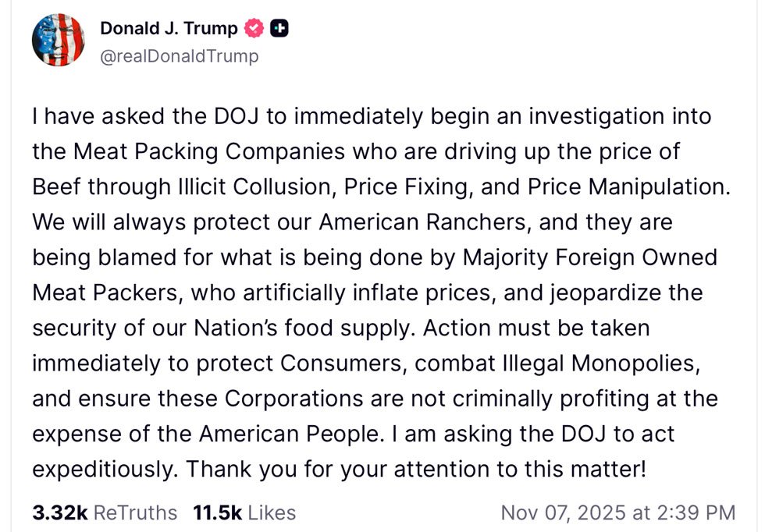View the 3.32k ReTruths list
This screenshot has height=532, width=765.
click(105, 512)
